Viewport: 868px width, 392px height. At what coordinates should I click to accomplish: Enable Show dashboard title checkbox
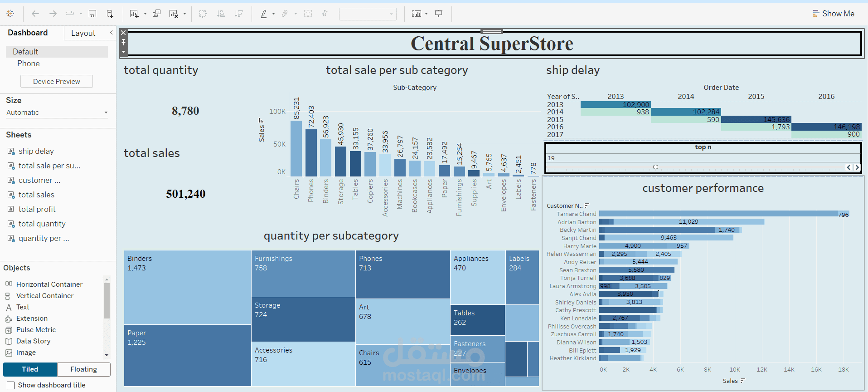pos(11,385)
